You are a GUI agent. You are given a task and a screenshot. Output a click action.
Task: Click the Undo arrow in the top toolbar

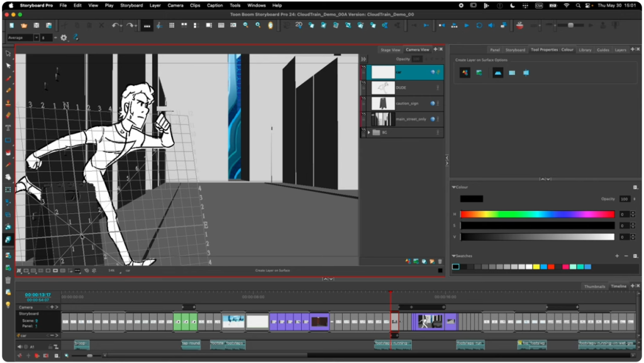coord(115,25)
